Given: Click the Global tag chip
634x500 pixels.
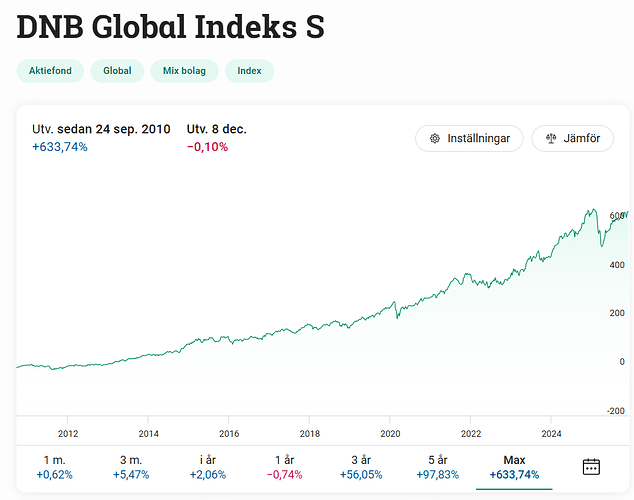Looking at the screenshot, I should point(117,71).
